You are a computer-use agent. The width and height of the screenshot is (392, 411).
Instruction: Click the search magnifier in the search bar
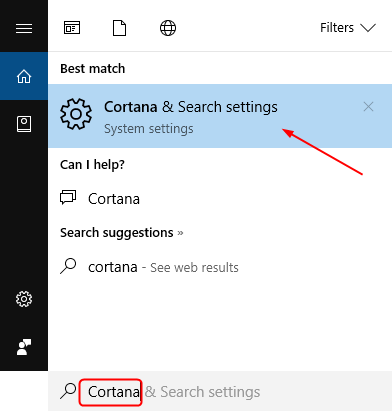tap(68, 391)
